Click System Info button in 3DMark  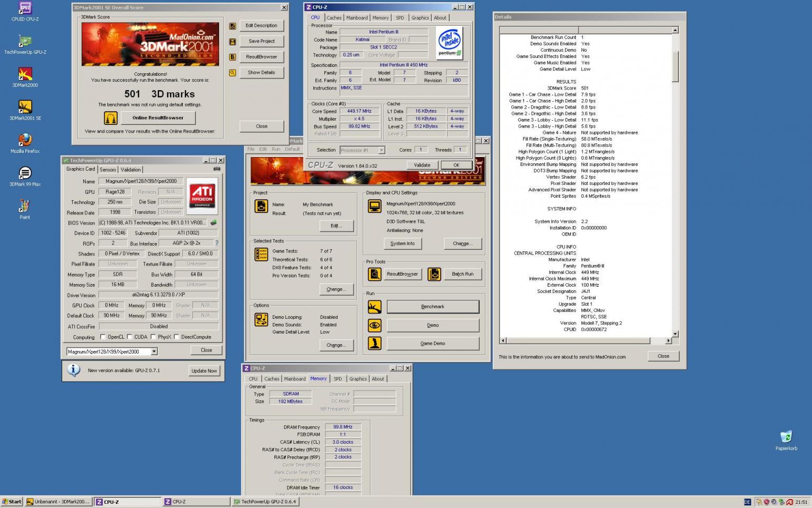point(402,243)
